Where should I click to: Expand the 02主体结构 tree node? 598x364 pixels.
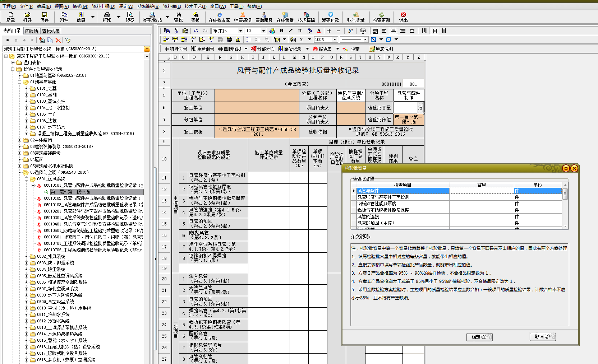pyautogui.click(x=20, y=140)
